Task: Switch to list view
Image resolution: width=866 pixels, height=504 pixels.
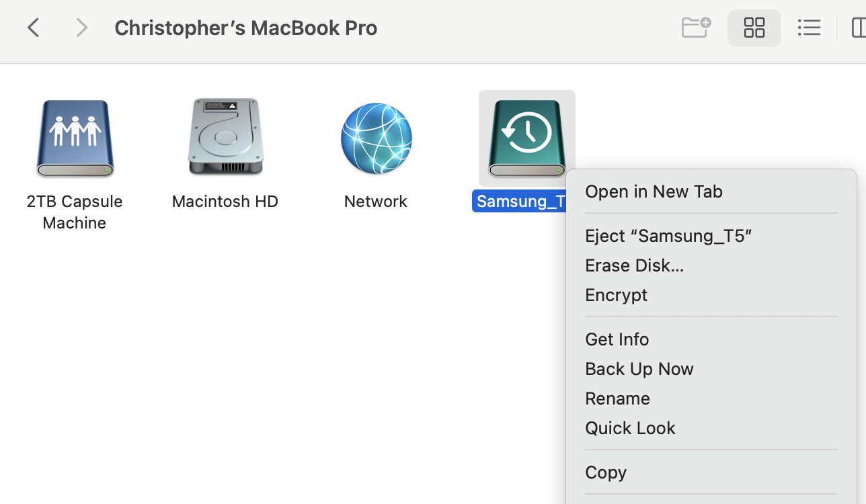Action: (x=809, y=28)
